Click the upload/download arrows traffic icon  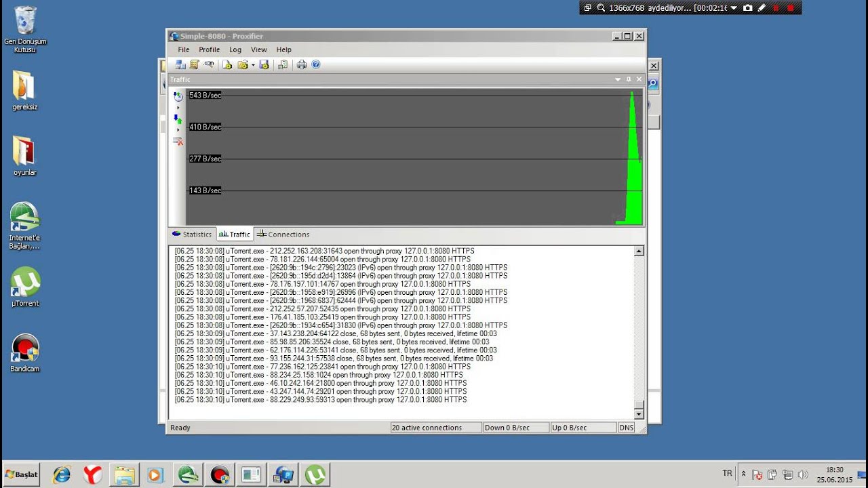tap(178, 119)
